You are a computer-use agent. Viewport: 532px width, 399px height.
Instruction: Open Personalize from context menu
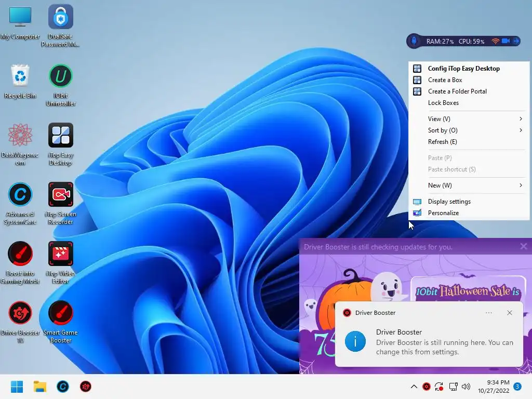coord(469,213)
